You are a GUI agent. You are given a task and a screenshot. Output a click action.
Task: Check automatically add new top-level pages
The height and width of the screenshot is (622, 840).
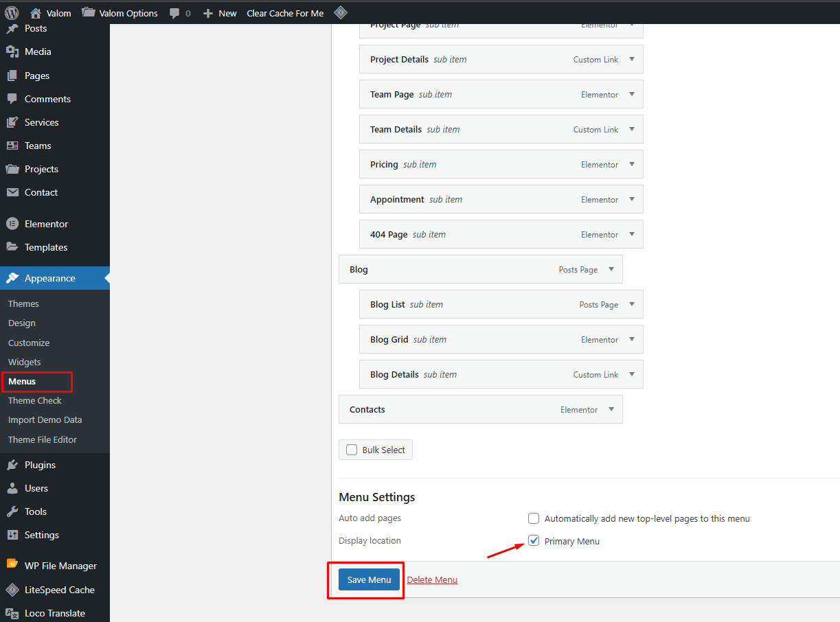pyautogui.click(x=534, y=518)
